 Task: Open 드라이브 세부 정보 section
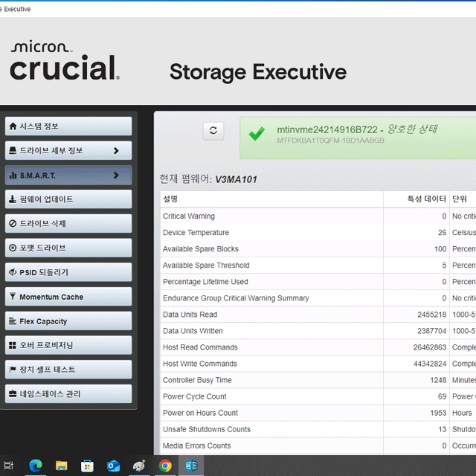(x=68, y=150)
